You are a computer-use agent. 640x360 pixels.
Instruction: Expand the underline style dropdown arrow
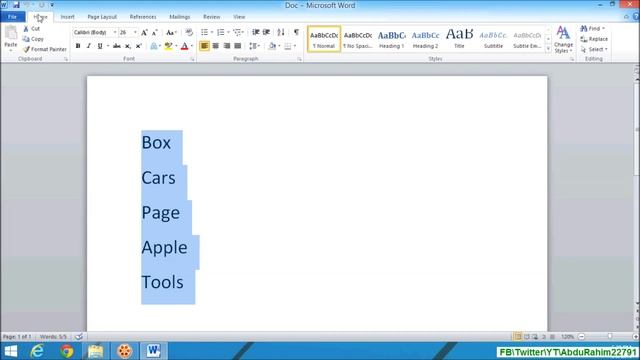[x=108, y=46]
